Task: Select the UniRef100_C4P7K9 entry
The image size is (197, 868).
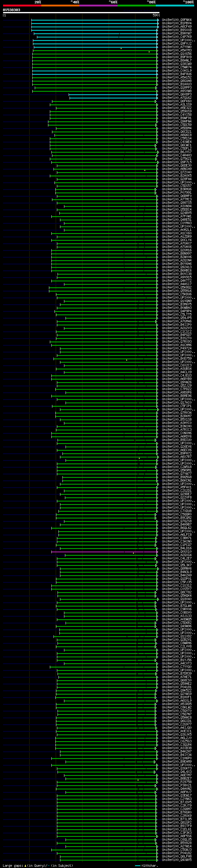Action: tap(177, 37)
